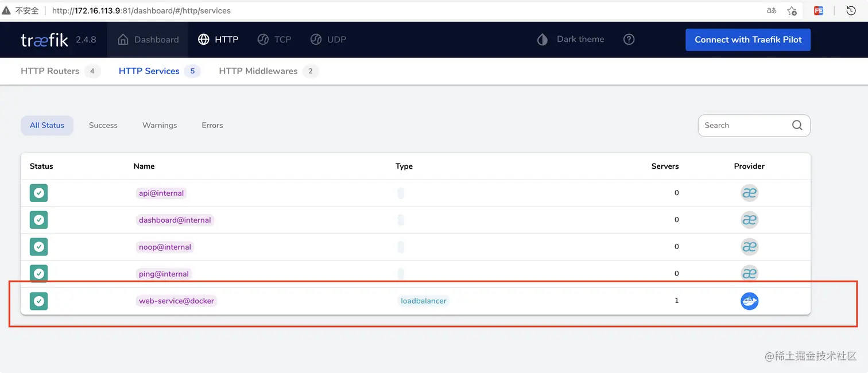Image resolution: width=868 pixels, height=373 pixels.
Task: Click the browser URL address text
Action: 141,11
